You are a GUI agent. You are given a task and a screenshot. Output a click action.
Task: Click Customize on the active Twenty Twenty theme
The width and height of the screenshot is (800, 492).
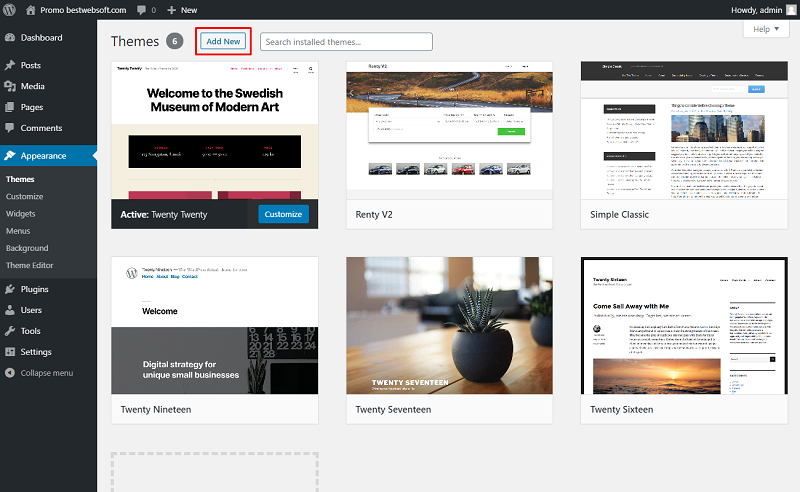(x=283, y=214)
